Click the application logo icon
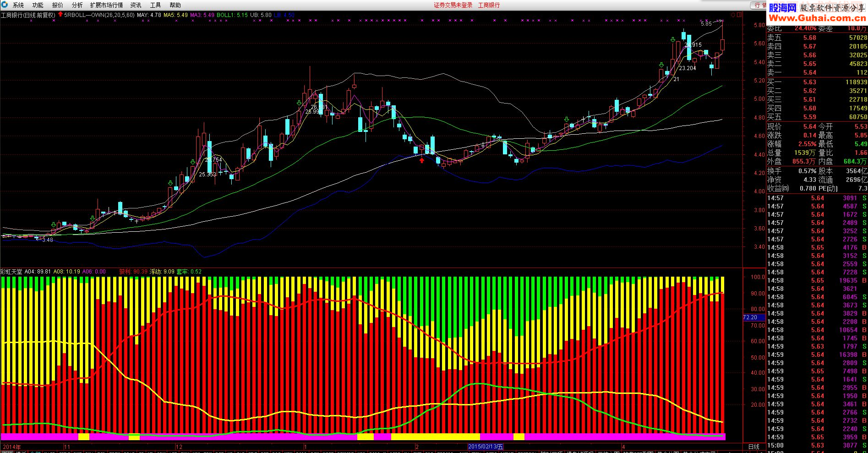 tap(4, 5)
